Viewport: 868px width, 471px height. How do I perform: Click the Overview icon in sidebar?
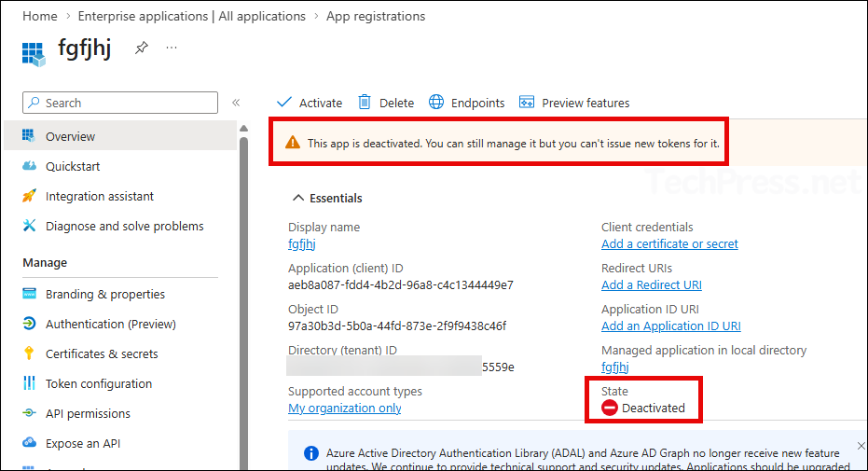[x=29, y=135]
